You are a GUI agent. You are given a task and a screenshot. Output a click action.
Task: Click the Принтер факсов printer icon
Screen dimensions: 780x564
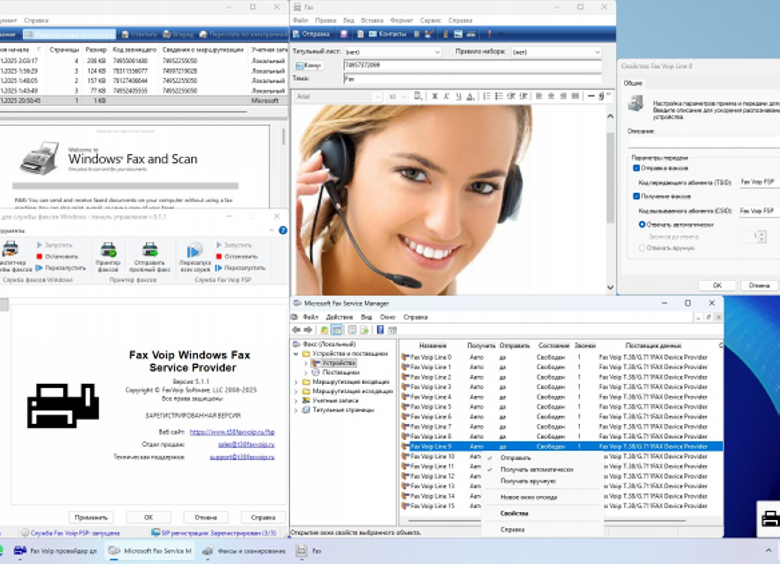coord(108,250)
